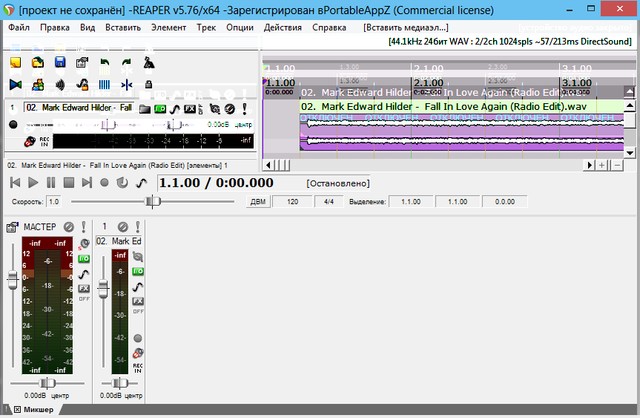The height and width of the screenshot is (418, 640).
Task: Open the FX chain on track 1
Action: [x=187, y=107]
